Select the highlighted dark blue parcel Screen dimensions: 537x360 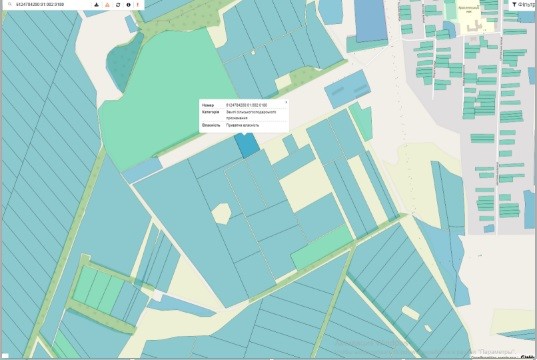click(247, 145)
